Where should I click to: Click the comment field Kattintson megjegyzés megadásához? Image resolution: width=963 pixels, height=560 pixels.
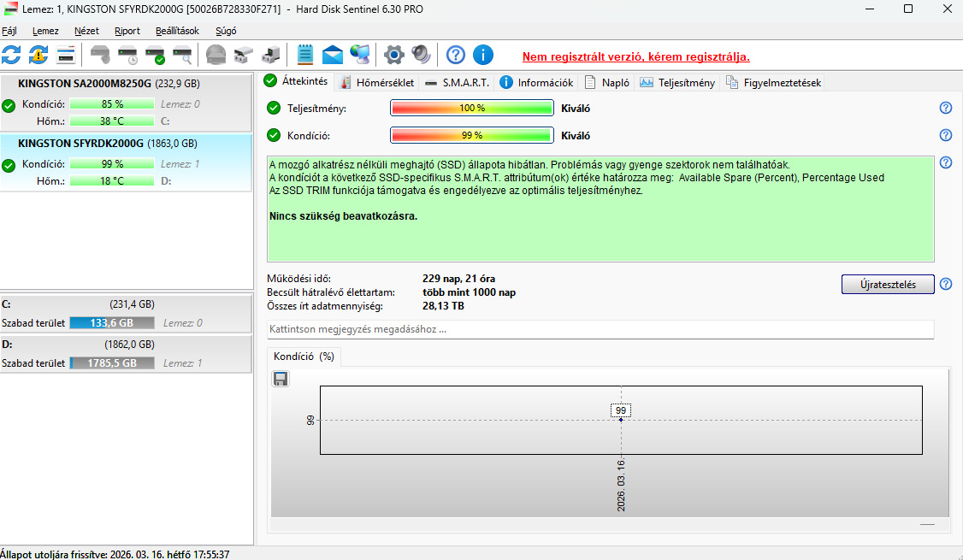coord(600,329)
